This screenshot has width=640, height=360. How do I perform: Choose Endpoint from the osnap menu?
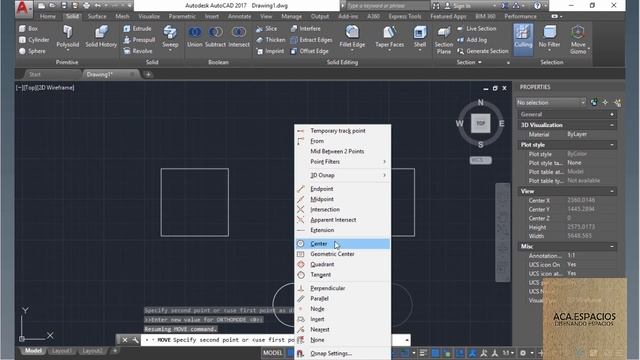click(342, 189)
